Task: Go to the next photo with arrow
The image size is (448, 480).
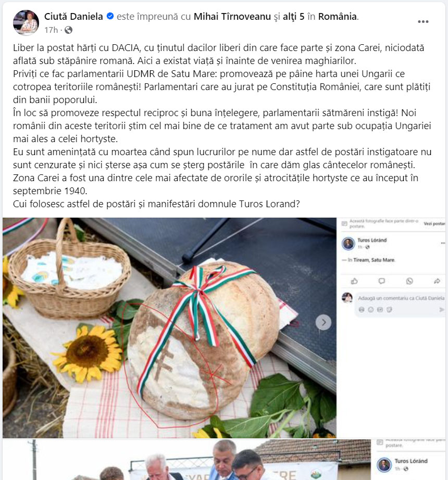Action: tap(323, 322)
